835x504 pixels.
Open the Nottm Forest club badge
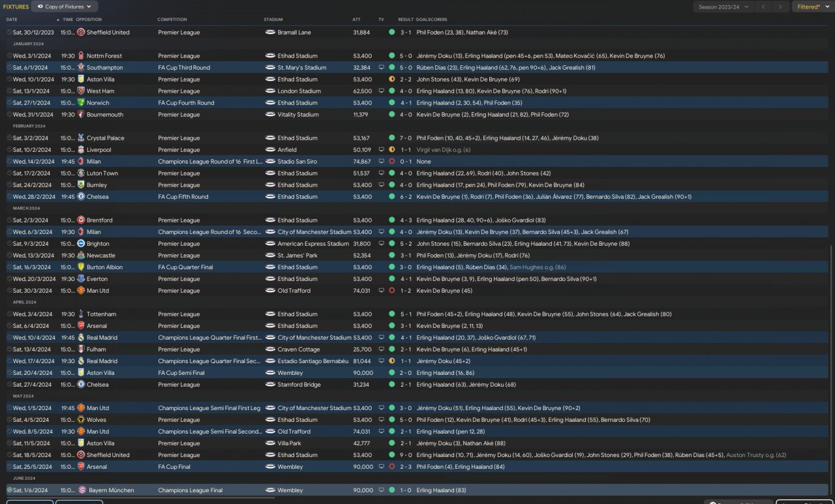tap(81, 56)
